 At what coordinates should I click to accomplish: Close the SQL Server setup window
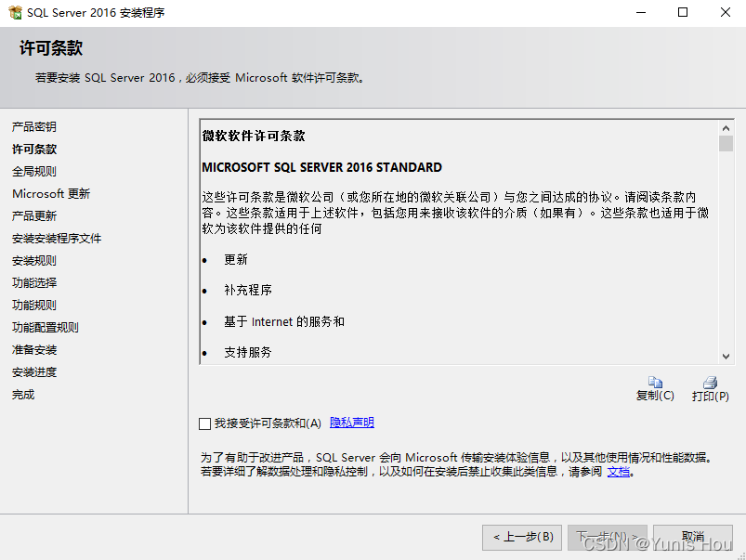725,12
